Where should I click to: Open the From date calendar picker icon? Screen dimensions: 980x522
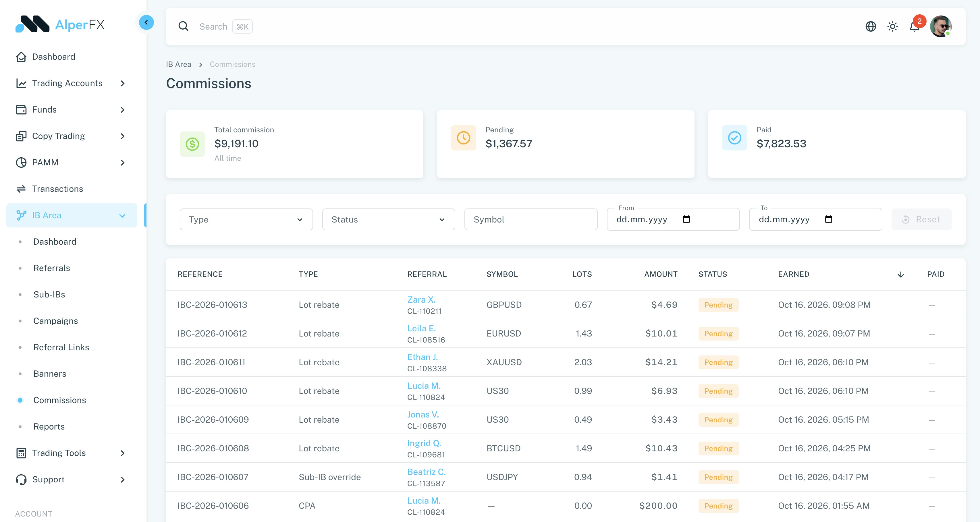tap(686, 219)
